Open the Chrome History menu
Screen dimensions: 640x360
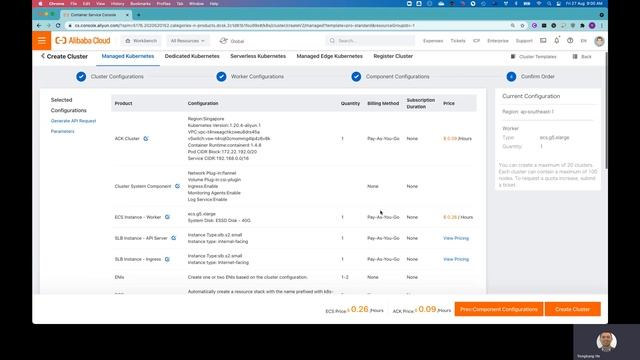pyautogui.click(x=118, y=4)
